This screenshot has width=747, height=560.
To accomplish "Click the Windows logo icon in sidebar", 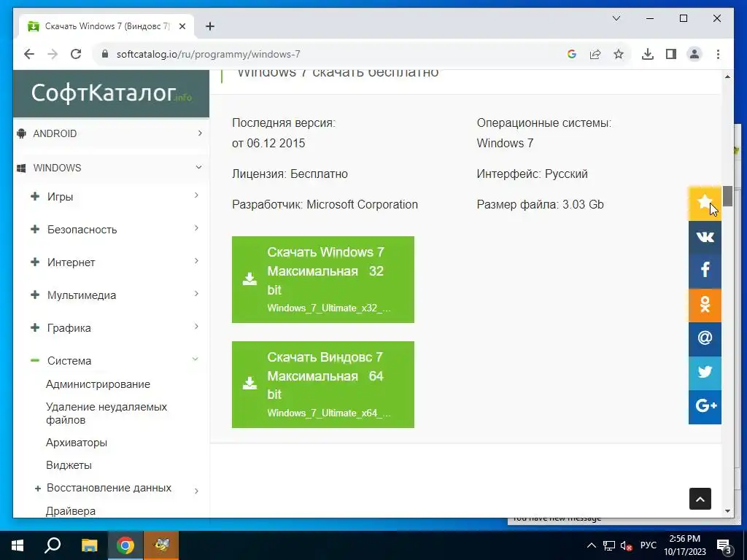I will tap(21, 168).
